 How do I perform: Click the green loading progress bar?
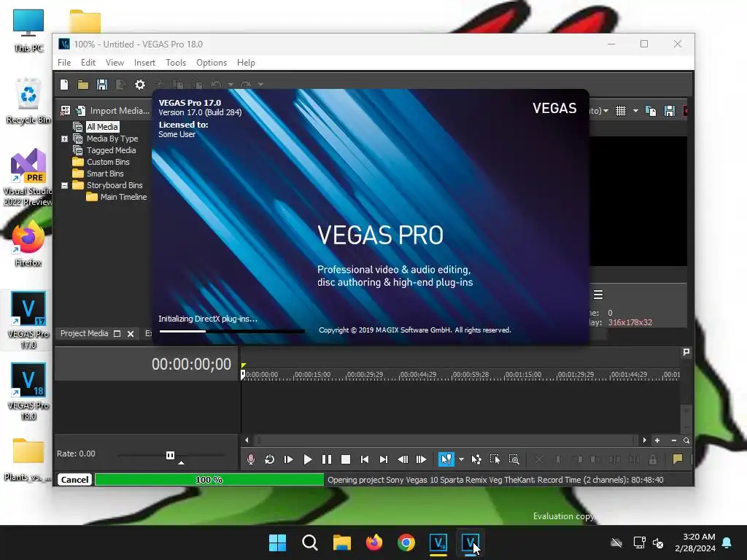click(x=209, y=480)
